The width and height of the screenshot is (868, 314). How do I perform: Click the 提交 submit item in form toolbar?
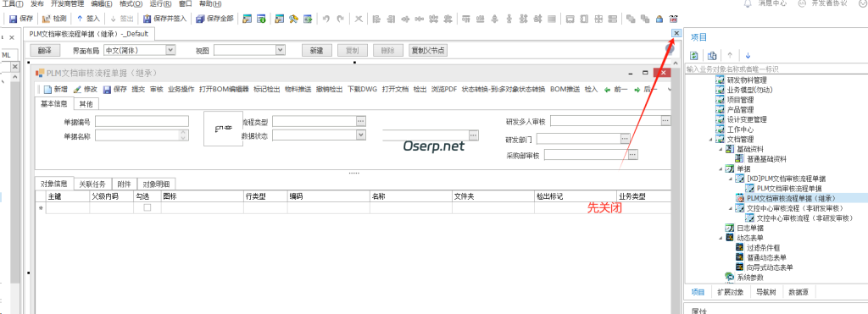click(138, 89)
